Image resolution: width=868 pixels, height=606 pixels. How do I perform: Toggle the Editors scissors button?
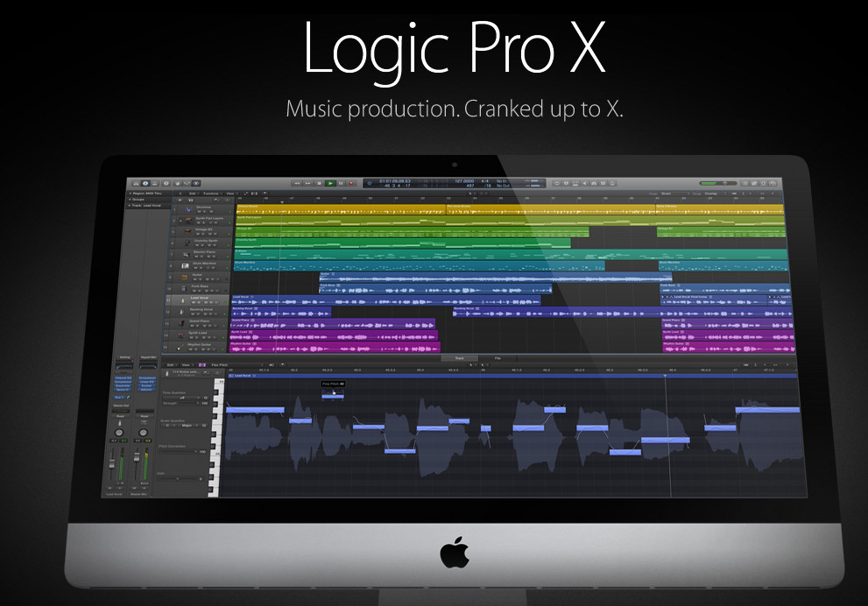click(x=196, y=184)
